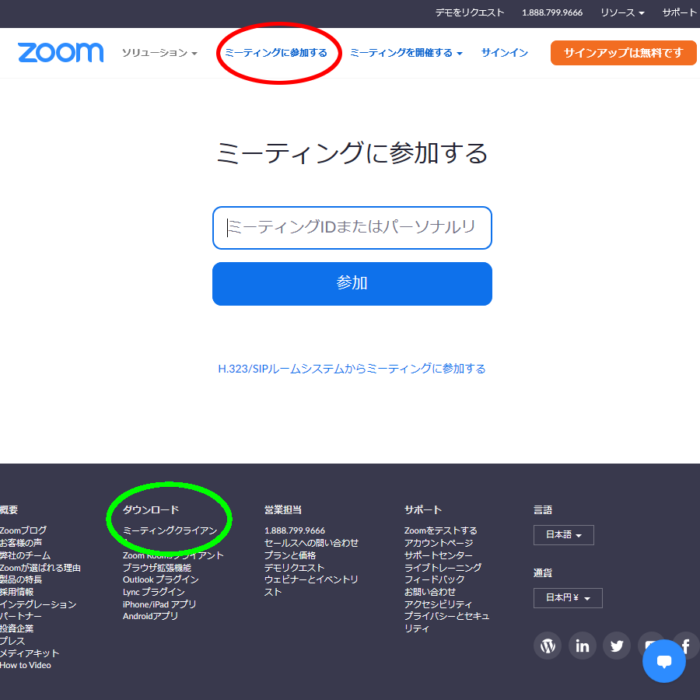This screenshot has height=700, width=700.
Task: Click デモをリクエスト in top bar
Action: [470, 13]
